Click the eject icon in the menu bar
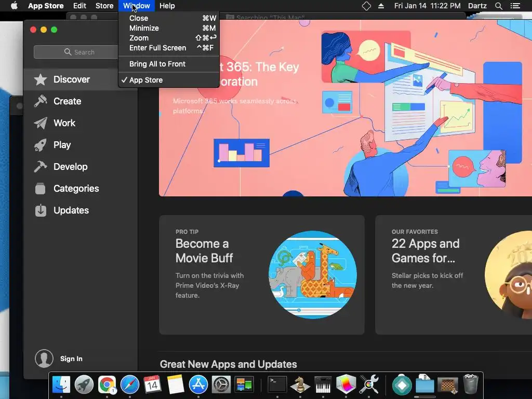The image size is (532, 399). (381, 6)
